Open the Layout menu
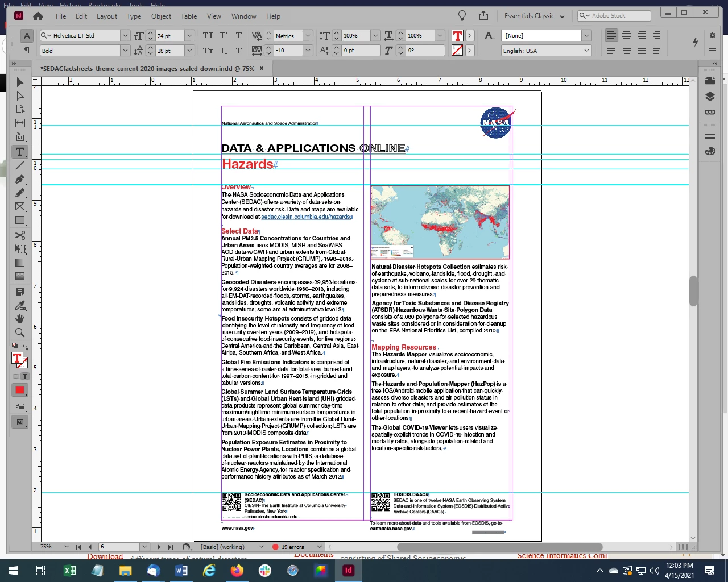 [x=107, y=16]
